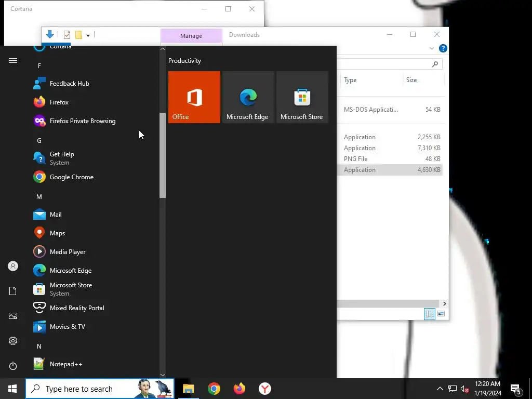The width and height of the screenshot is (532, 399).
Task: Open Google Chrome from the taskbar
Action: pos(214,389)
